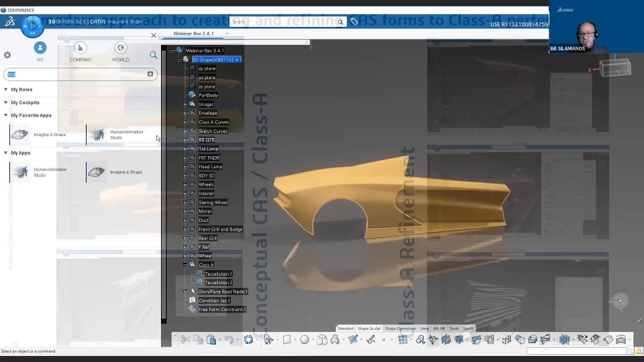Collapse the Class A tree node

185,265
